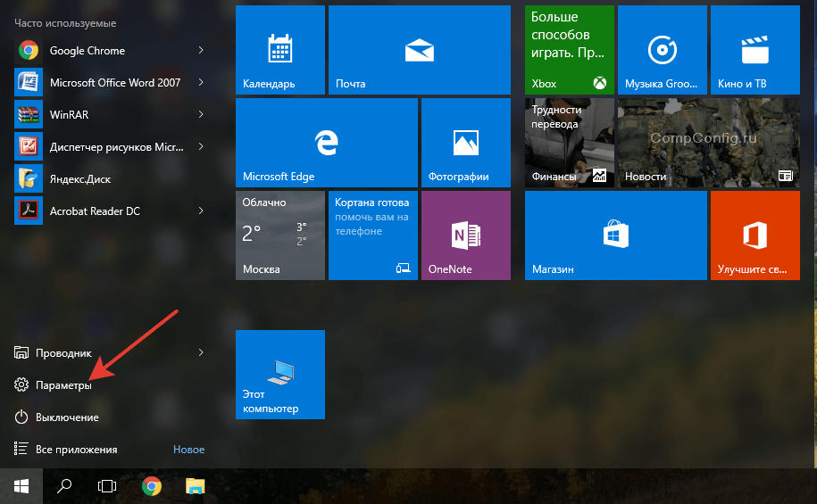The image size is (817, 504).
Task: Open Task View on taskbar
Action: pyautogui.click(x=107, y=486)
